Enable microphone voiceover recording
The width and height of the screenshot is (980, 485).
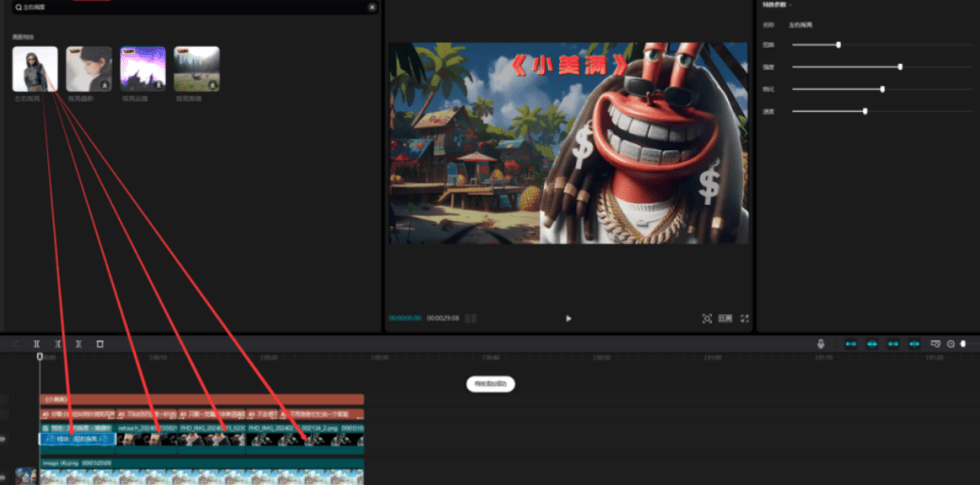tap(821, 344)
